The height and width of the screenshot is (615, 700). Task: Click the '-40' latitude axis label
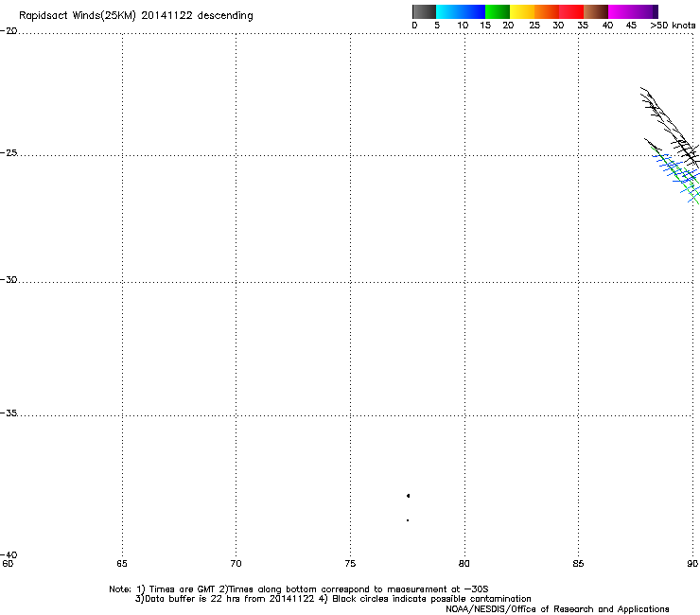point(9,554)
